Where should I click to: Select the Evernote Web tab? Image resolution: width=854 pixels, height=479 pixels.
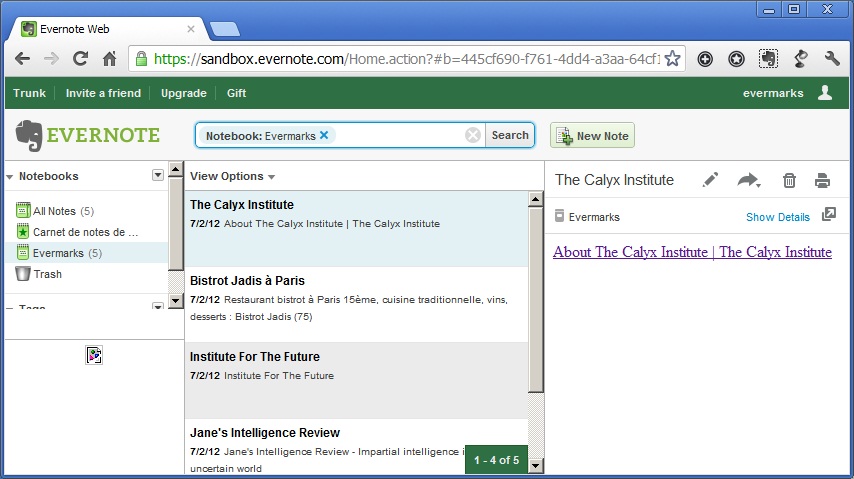tap(106, 29)
